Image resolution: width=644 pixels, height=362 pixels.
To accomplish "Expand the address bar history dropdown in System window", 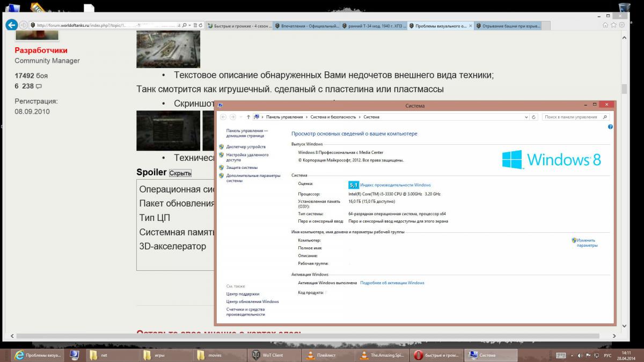I will 526,117.
